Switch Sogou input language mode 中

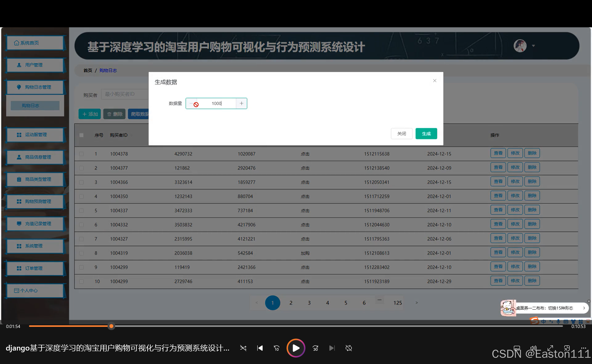point(544,322)
